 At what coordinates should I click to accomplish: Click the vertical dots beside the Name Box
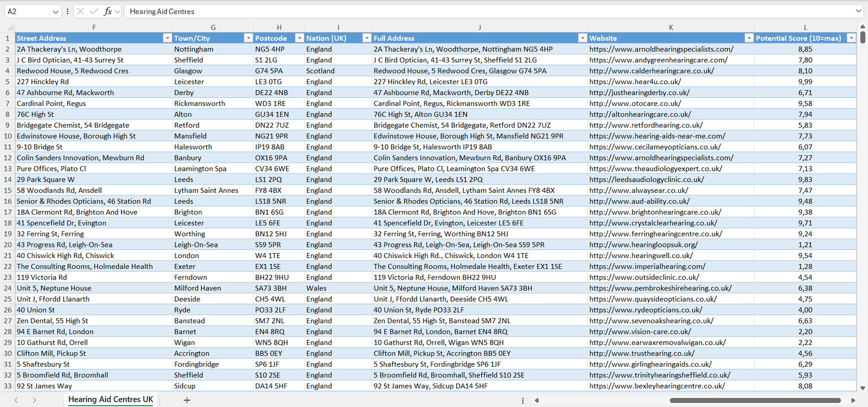pos(68,11)
